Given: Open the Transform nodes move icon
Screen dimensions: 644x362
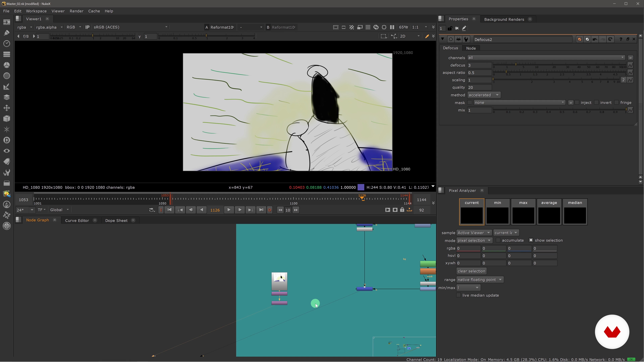Looking at the screenshot, I should [x=7, y=108].
